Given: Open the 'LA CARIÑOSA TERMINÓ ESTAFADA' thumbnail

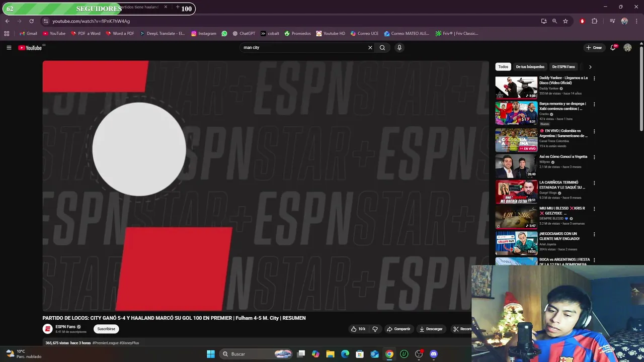Looking at the screenshot, I should pyautogui.click(x=516, y=192).
